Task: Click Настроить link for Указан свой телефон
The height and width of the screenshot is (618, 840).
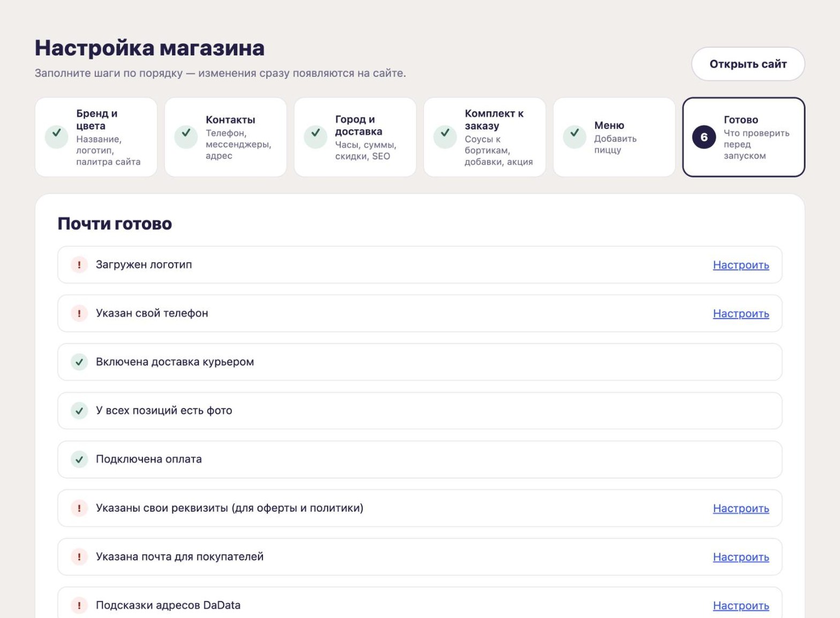Action: 741,314
